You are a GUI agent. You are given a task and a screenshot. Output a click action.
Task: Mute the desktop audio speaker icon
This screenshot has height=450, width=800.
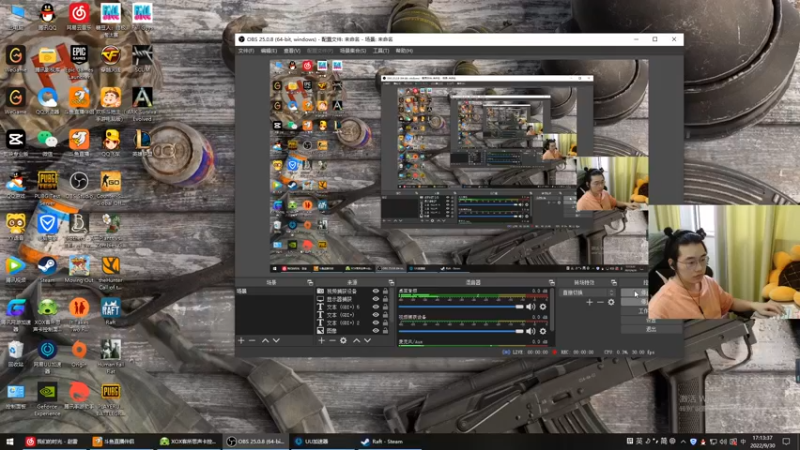(x=531, y=307)
